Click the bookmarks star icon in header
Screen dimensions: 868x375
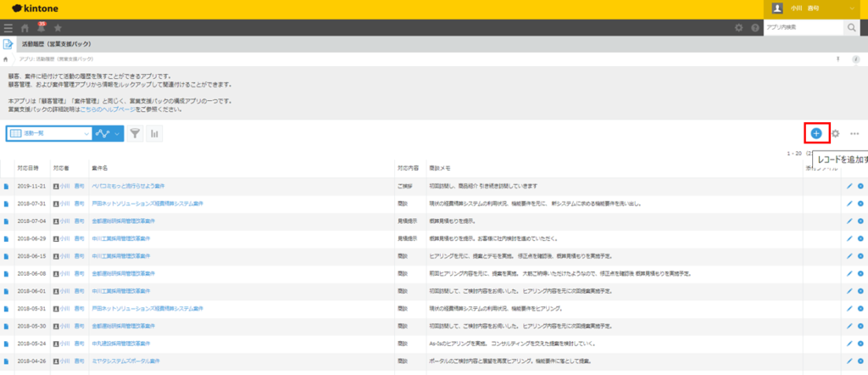coord(57,28)
